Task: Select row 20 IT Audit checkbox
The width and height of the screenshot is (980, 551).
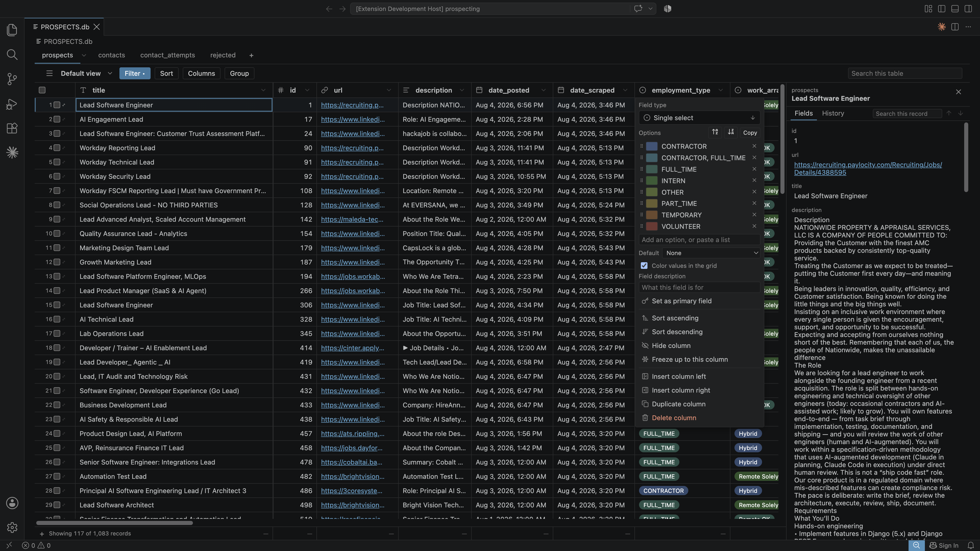Action: point(57,377)
